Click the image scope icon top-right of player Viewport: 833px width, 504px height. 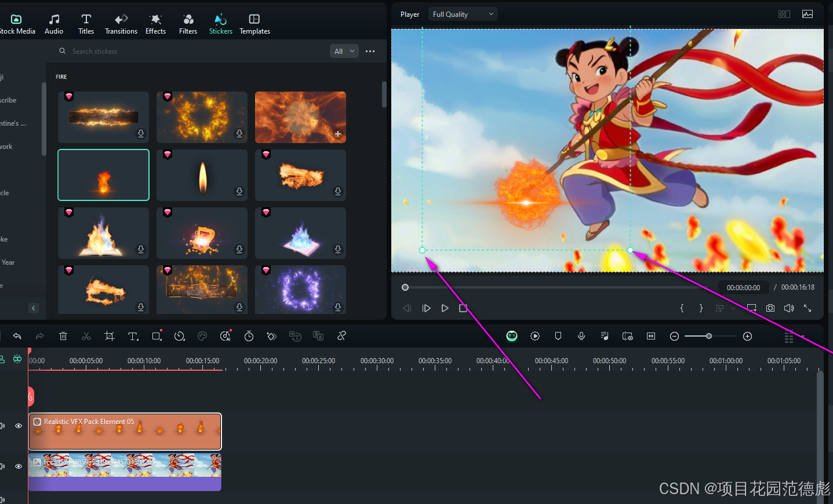(x=807, y=14)
